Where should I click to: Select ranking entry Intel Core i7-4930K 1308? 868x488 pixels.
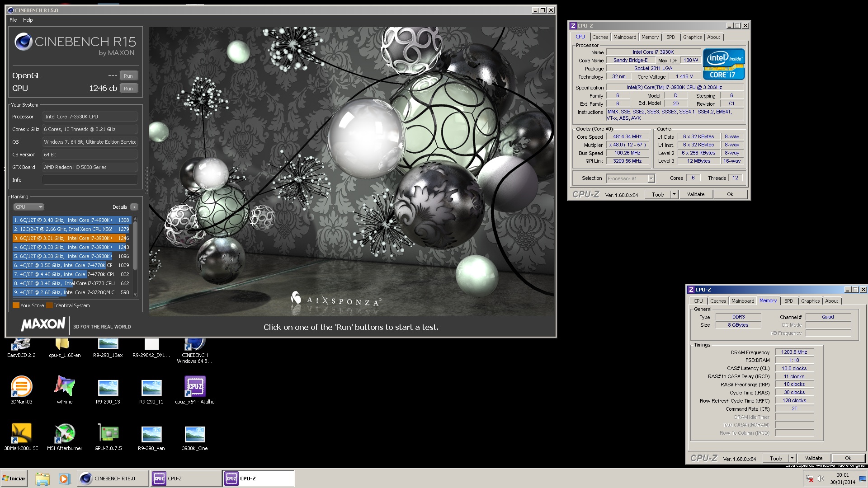(71, 220)
